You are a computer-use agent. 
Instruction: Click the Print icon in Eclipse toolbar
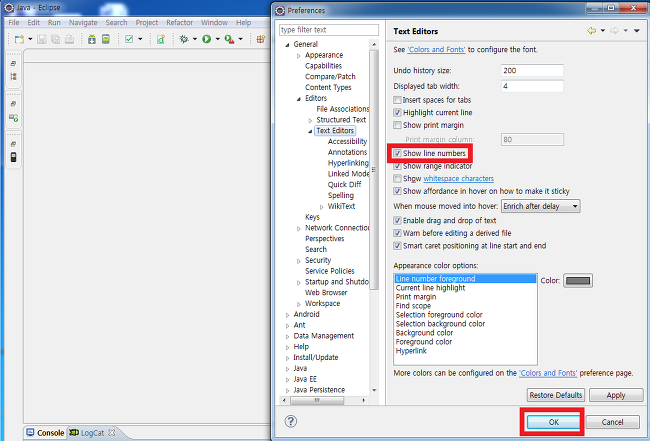pyautogui.click(x=69, y=39)
